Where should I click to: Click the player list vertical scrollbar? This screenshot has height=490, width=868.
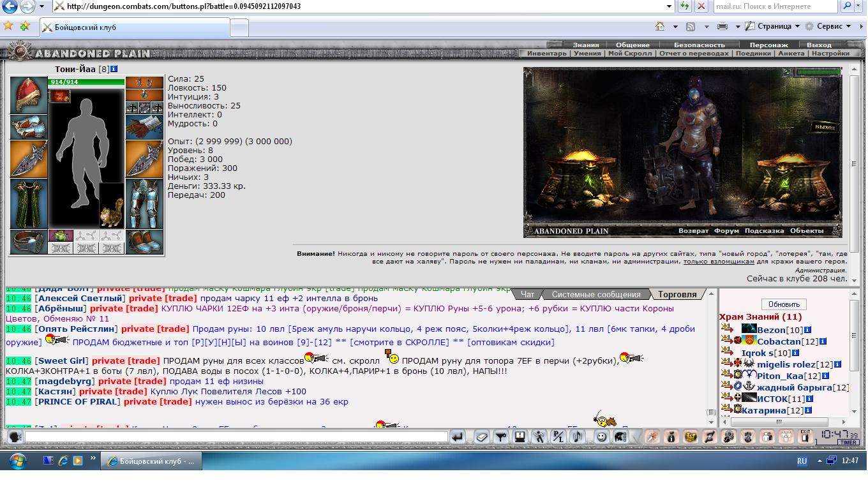point(855,354)
